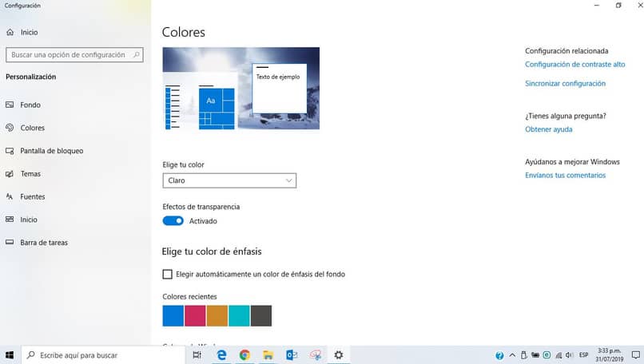
Task: Turn off Efectos de transparencia toggle
Action: 173,221
